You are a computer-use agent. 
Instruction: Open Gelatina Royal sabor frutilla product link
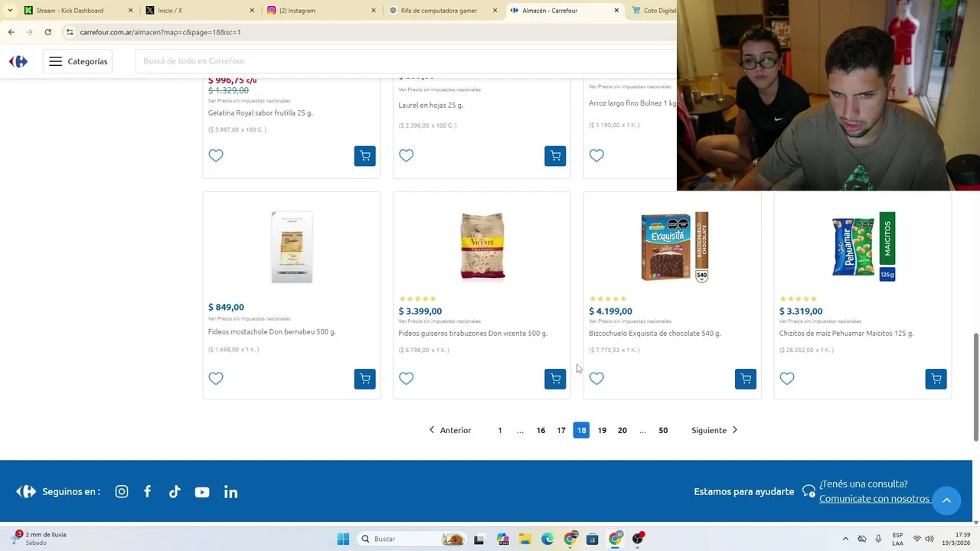tap(260, 112)
